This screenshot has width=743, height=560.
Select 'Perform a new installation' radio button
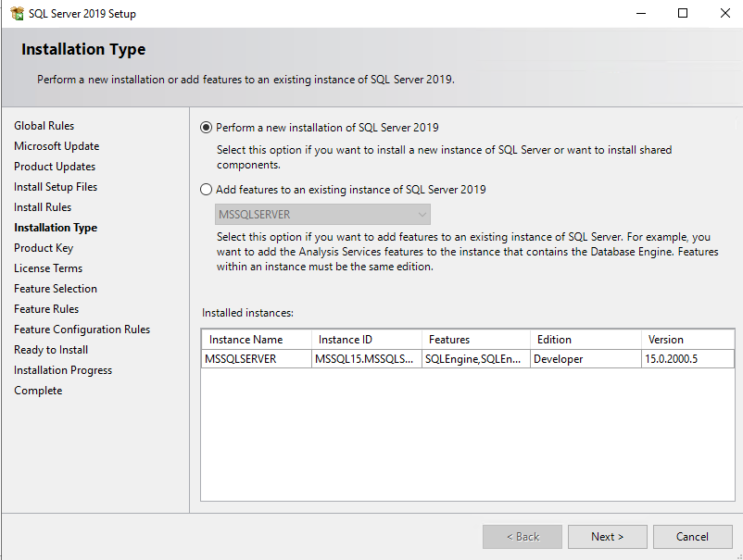pos(207,128)
